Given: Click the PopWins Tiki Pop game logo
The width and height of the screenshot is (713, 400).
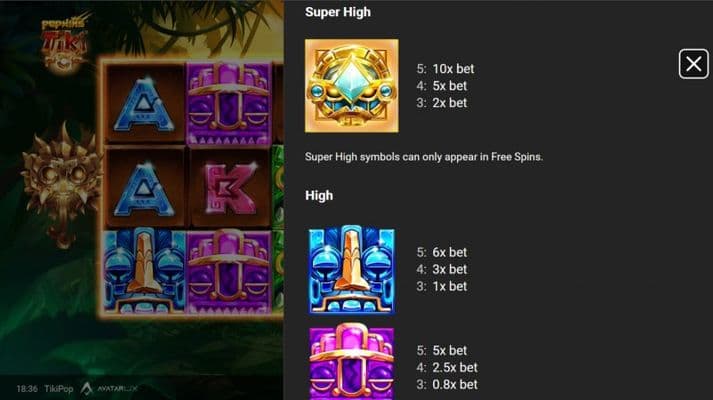Looking at the screenshot, I should click(x=65, y=43).
